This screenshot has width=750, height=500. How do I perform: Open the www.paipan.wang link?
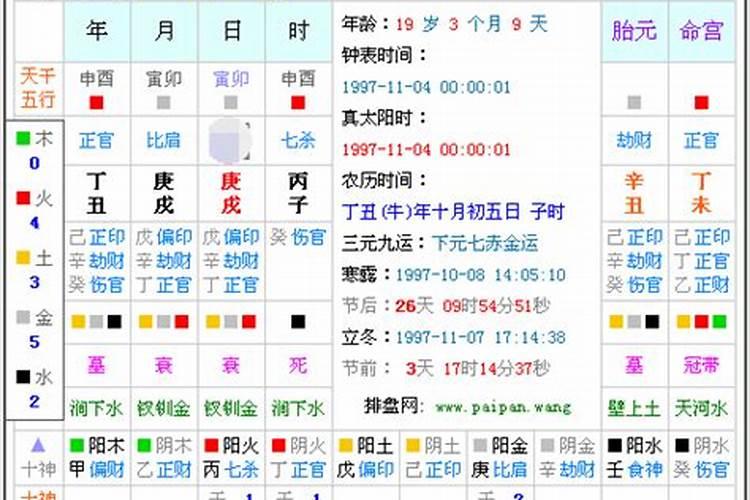click(x=503, y=407)
